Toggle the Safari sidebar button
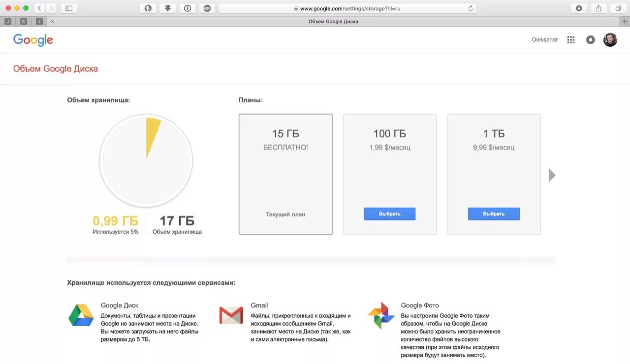 tap(69, 8)
